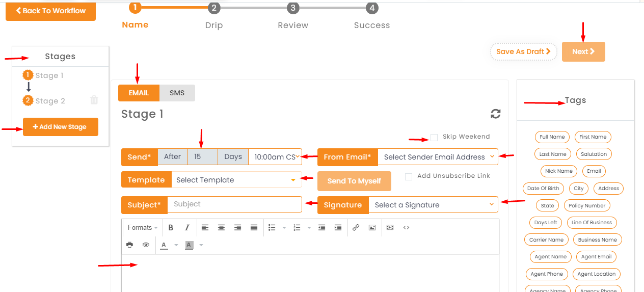Insert the Agent Email tag
Image resolution: width=644 pixels, height=292 pixels.
point(596,257)
